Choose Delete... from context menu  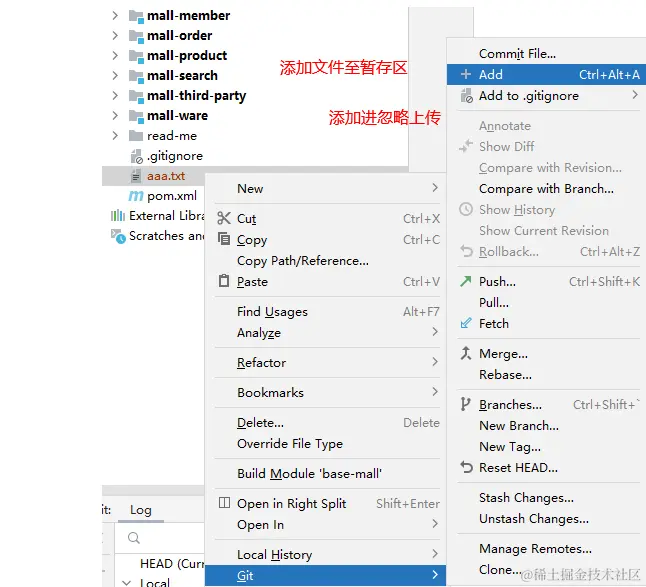tap(325, 422)
